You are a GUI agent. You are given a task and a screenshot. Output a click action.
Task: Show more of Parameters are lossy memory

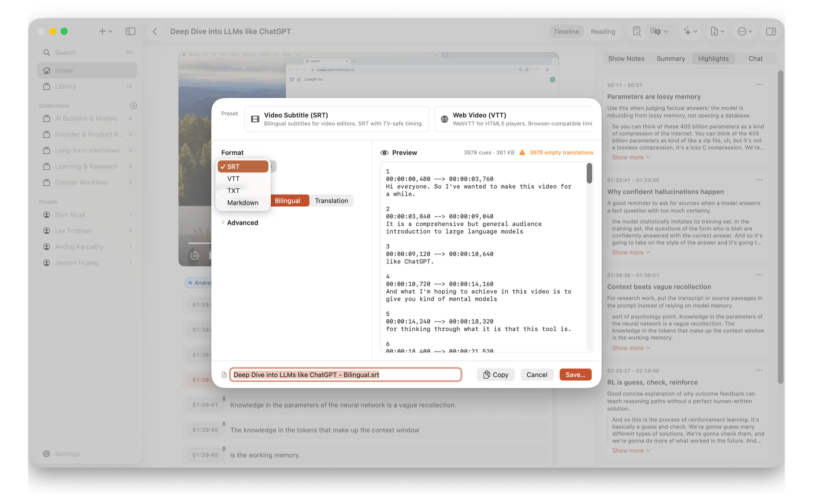pos(631,157)
